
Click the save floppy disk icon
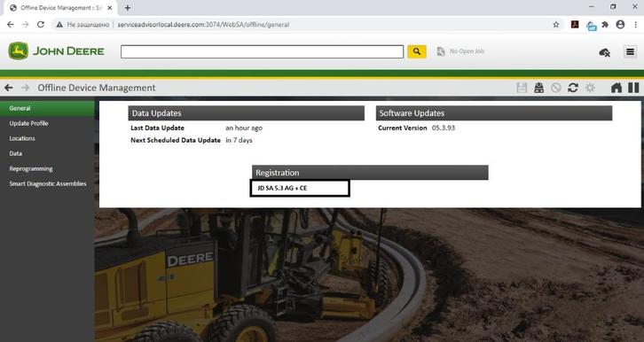point(522,88)
